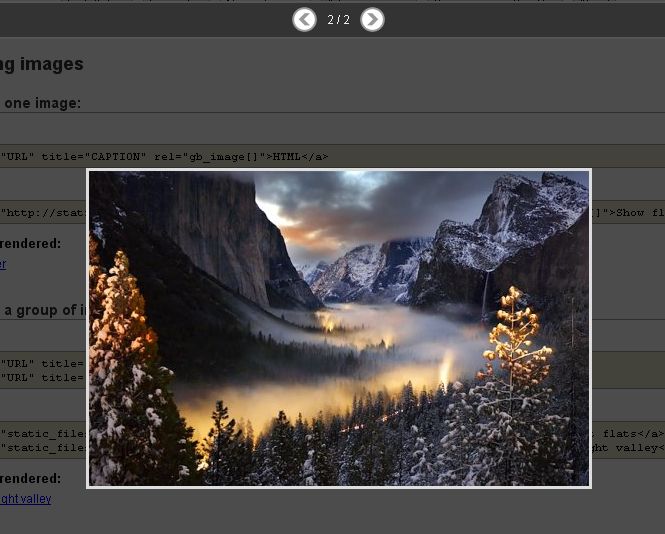
Task: Click the "Show fl" code text at right
Action: point(635,213)
